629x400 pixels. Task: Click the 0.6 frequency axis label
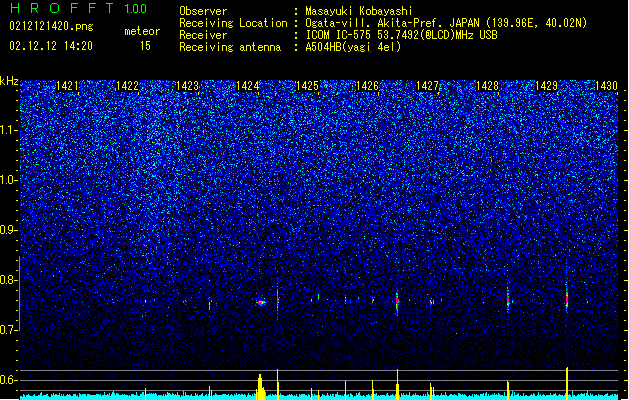[x=9, y=380]
